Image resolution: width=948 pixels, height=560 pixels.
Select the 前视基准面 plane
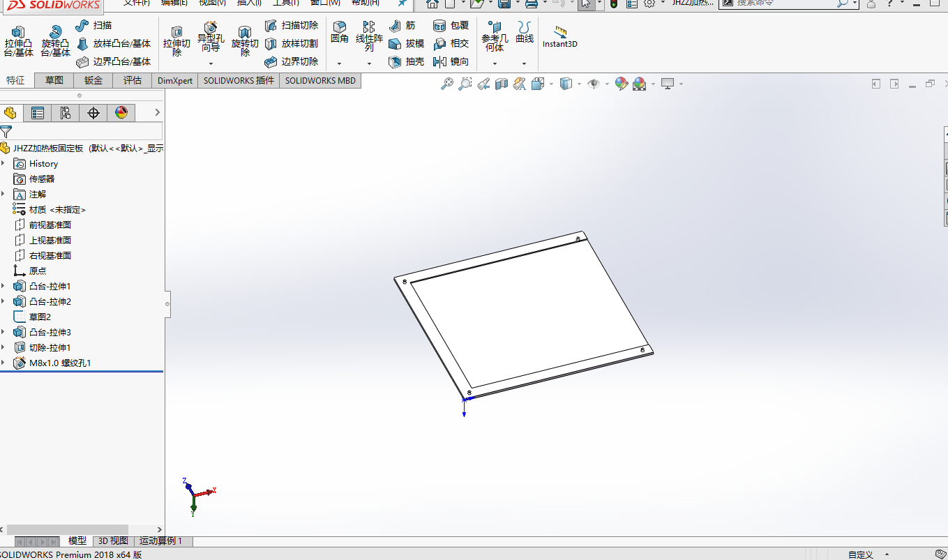(43, 225)
